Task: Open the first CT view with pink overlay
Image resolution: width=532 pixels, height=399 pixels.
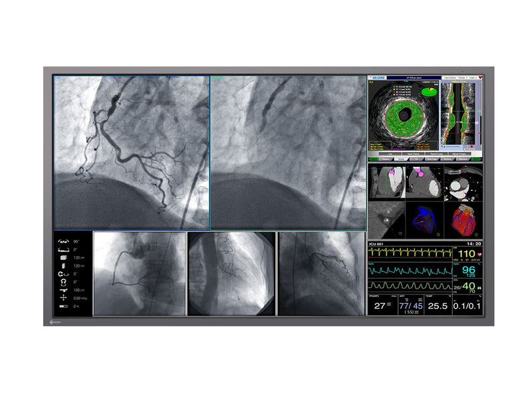Action: [387, 182]
